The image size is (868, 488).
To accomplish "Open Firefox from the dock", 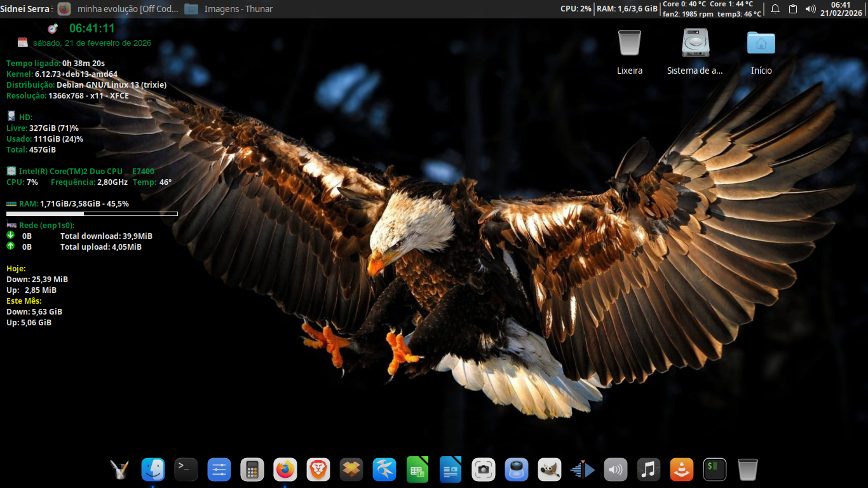I will tap(285, 470).
